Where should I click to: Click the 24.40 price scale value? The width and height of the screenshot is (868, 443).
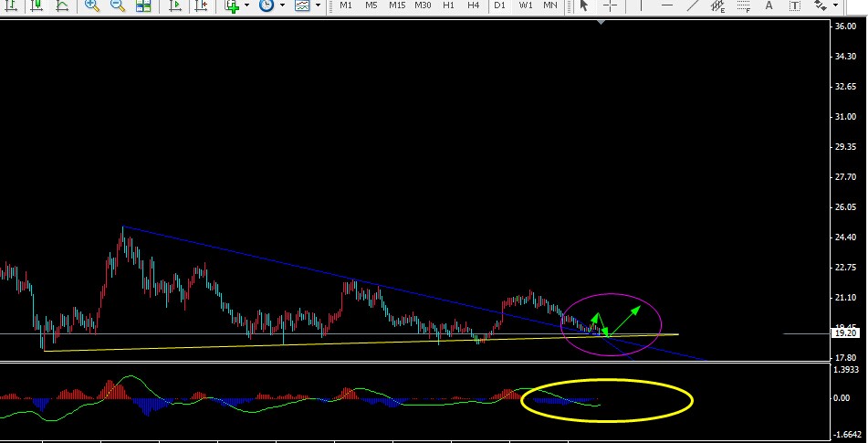pyautogui.click(x=847, y=237)
